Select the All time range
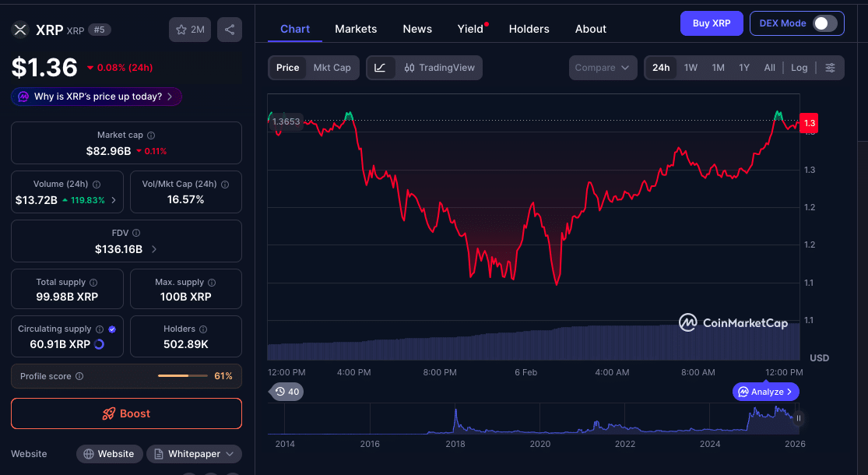 769,68
